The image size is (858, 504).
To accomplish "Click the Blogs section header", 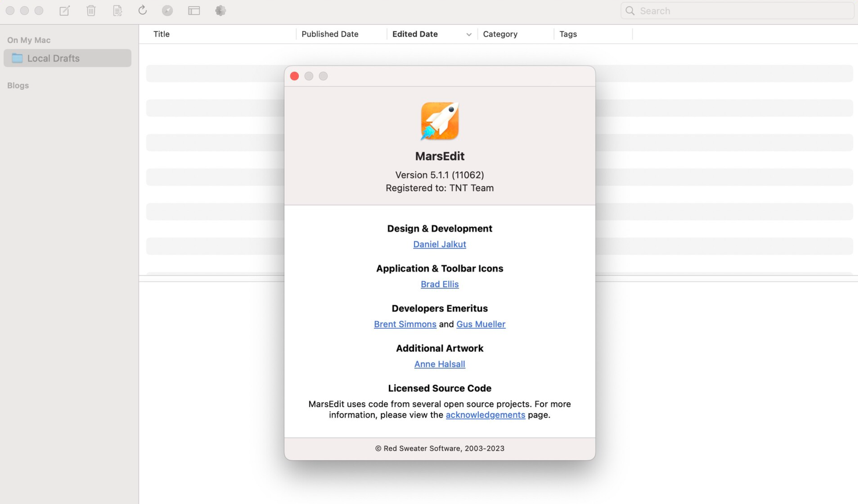I will (x=18, y=86).
